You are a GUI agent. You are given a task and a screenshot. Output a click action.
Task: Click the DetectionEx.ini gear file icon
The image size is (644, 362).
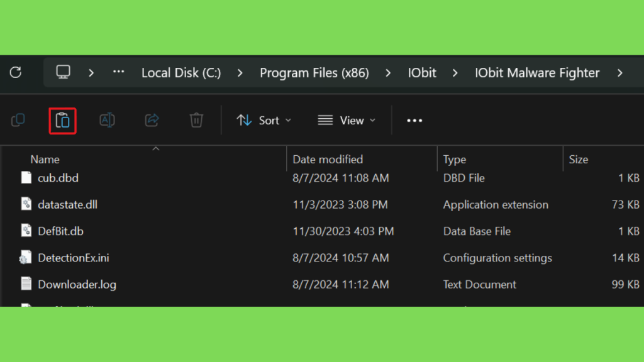tap(25, 257)
